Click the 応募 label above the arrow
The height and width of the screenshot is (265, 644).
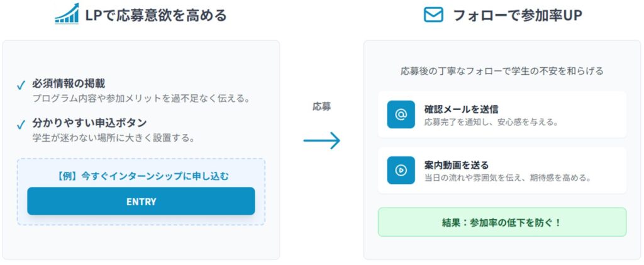click(321, 107)
